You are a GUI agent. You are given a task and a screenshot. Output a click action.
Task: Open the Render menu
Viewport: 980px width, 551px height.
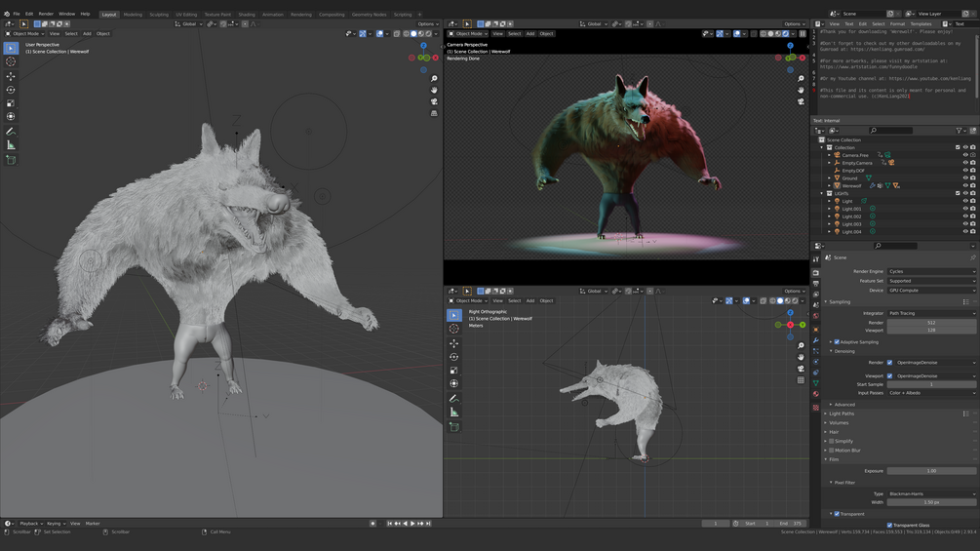coord(46,14)
